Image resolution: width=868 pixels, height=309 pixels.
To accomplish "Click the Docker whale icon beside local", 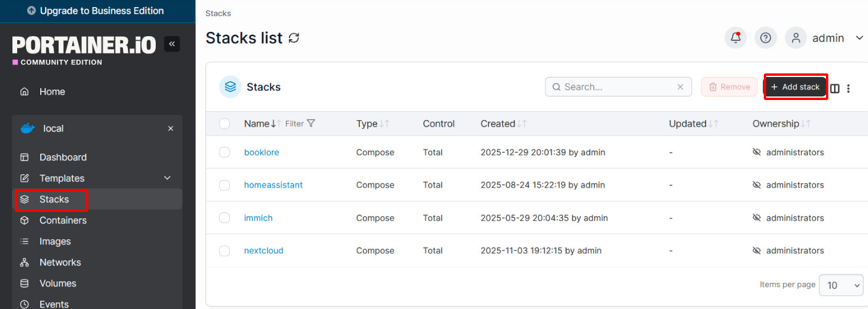I will [27, 128].
